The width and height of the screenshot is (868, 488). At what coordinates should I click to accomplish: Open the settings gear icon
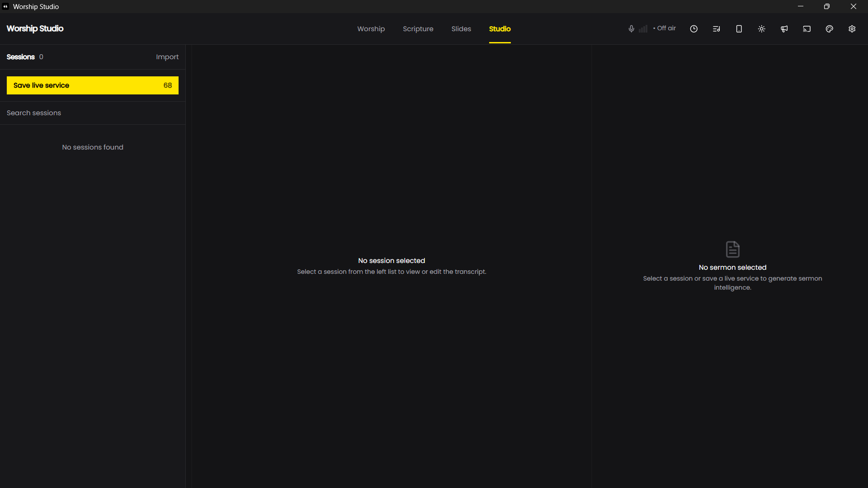point(852,29)
